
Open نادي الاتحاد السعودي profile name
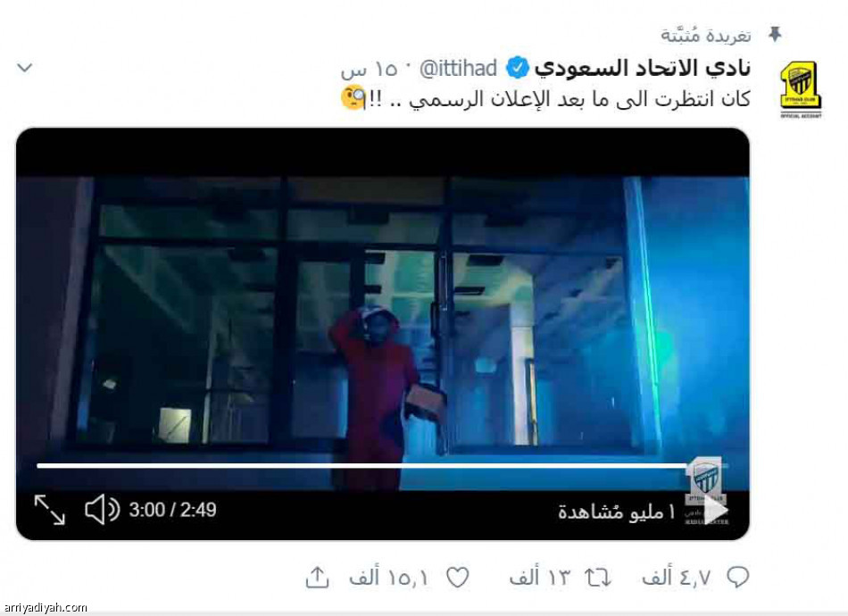coord(642,68)
